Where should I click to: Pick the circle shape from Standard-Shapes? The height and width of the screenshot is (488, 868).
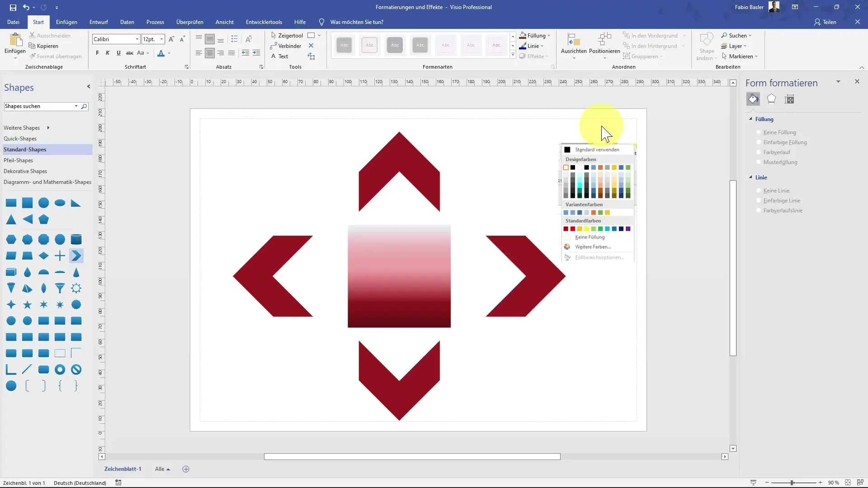pos(43,203)
